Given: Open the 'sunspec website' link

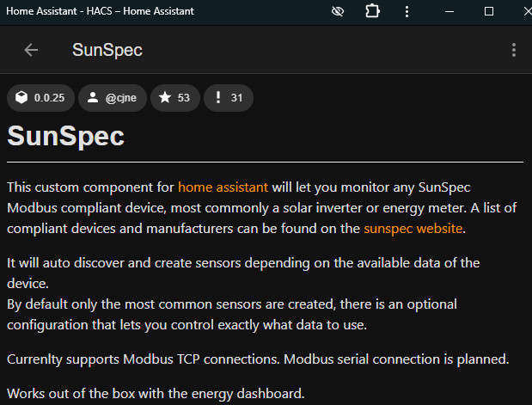Looking at the screenshot, I should (x=413, y=228).
